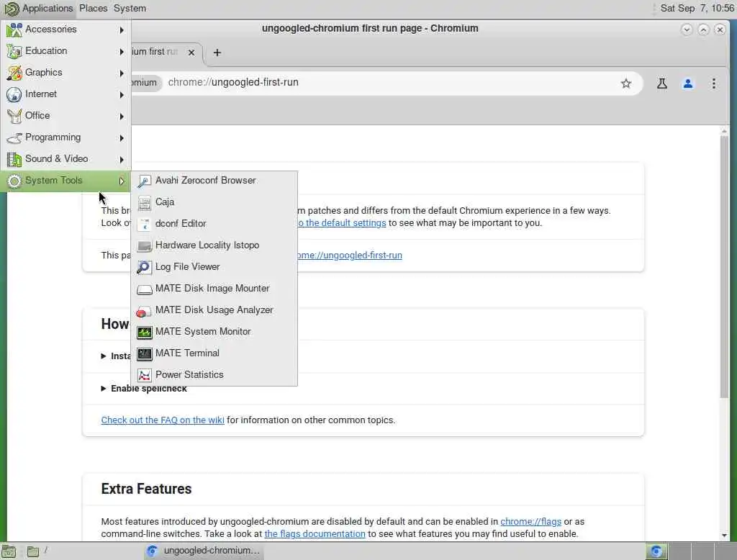Click the show desktop icon in bottom panel
Viewport: 737px width, 560px height.
tap(9, 551)
